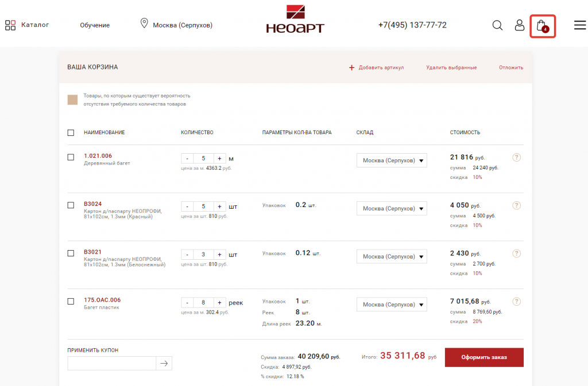Open warehouse dropdown for item B3021
This screenshot has width=588, height=386.
click(392, 256)
